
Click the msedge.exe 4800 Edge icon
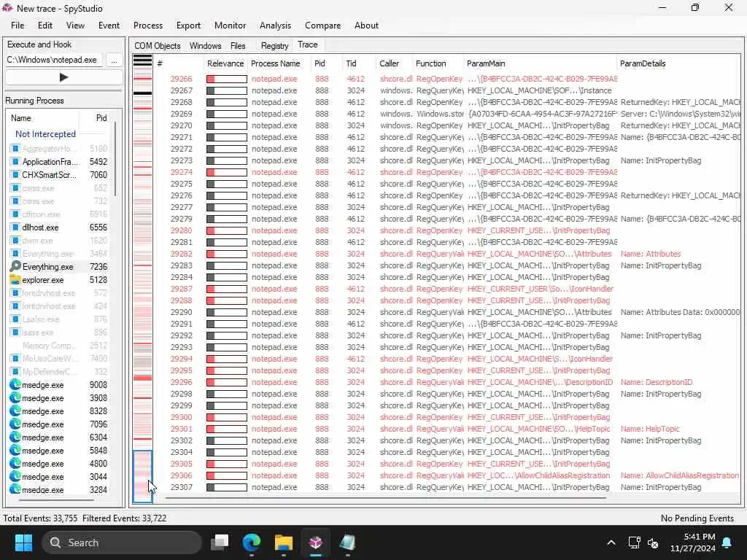(15, 463)
